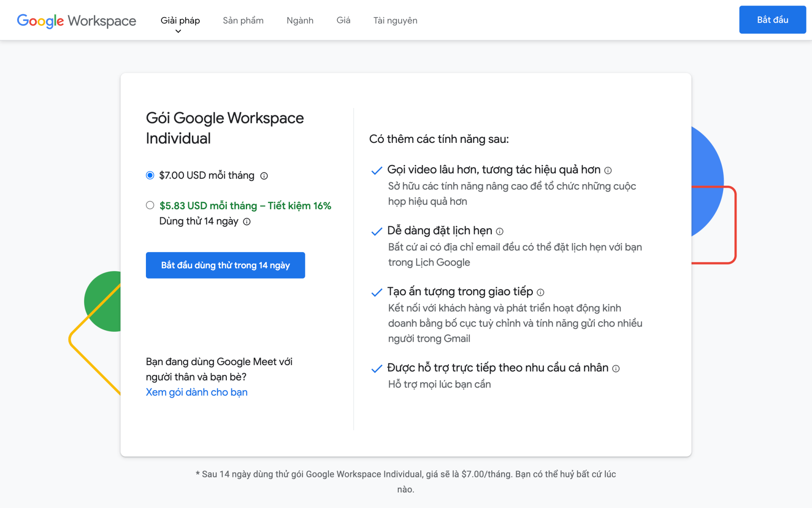The height and width of the screenshot is (508, 812).
Task: Open the Tài nguyên menu
Action: tap(395, 20)
